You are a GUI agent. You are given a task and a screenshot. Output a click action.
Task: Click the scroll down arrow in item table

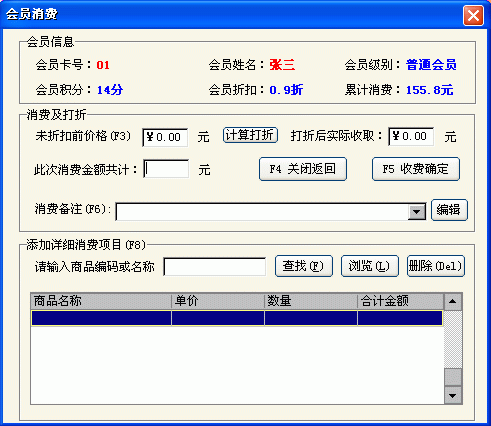452,396
